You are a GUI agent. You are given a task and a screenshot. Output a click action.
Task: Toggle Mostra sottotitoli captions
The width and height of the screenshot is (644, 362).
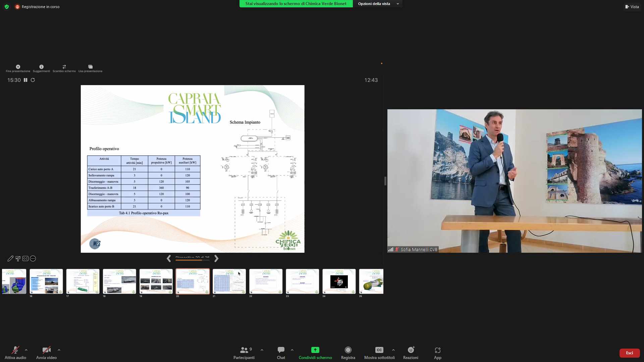point(379,350)
